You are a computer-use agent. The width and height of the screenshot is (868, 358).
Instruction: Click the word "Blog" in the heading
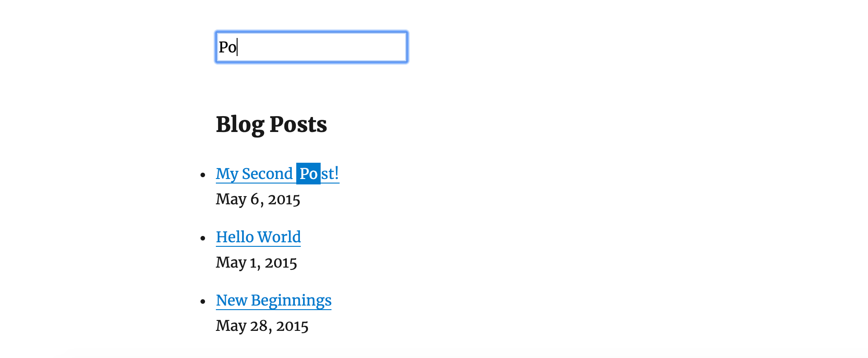[x=240, y=124]
